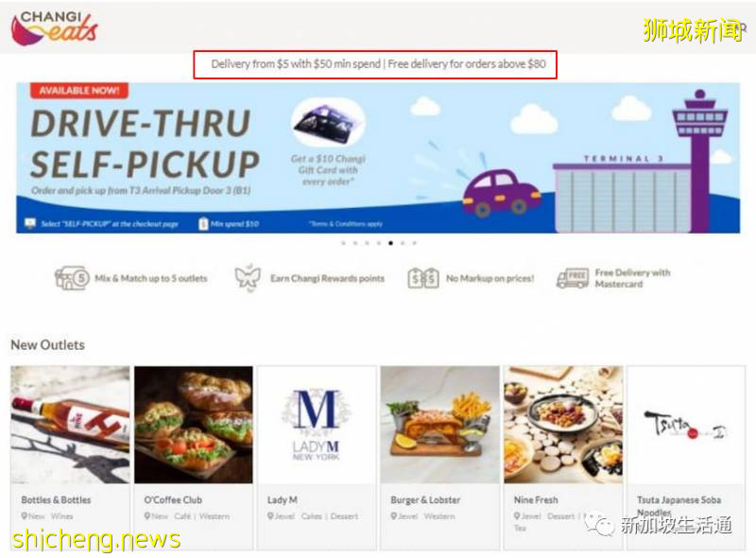The width and height of the screenshot is (756, 558).
Task: Click the purple car in the banner
Action: [x=502, y=192]
